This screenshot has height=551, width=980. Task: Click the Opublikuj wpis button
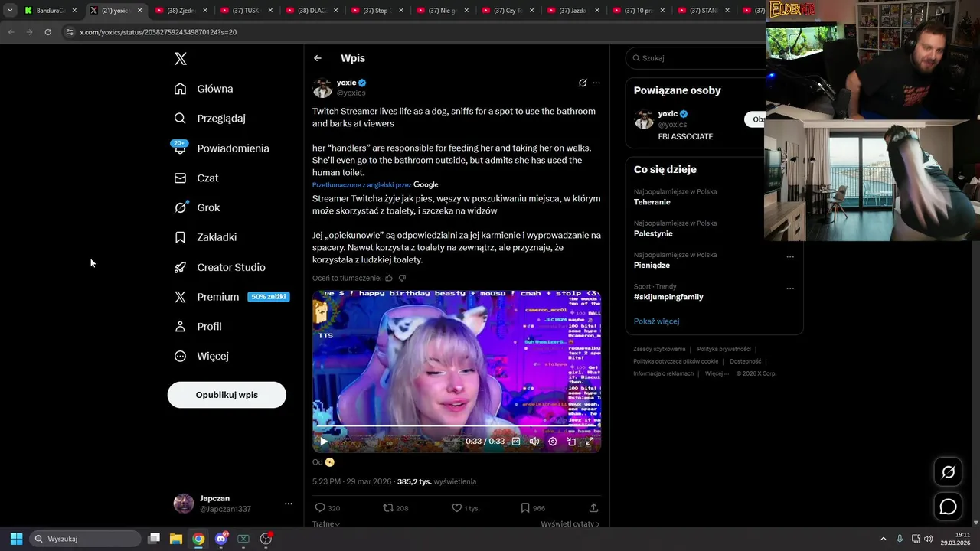click(227, 395)
